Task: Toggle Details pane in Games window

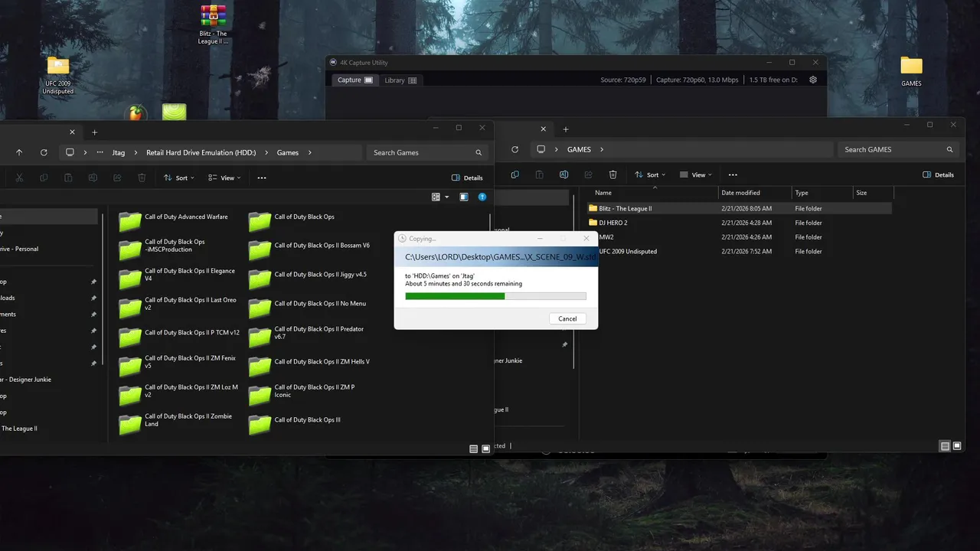Action: pyautogui.click(x=467, y=178)
